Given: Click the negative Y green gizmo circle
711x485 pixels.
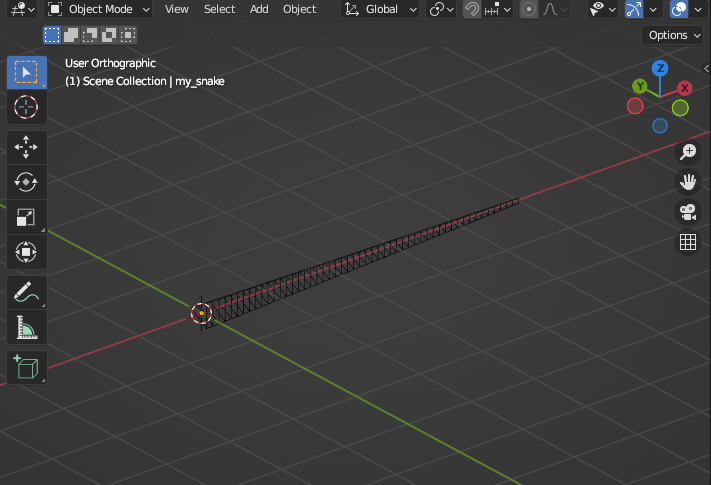Looking at the screenshot, I should click(680, 108).
